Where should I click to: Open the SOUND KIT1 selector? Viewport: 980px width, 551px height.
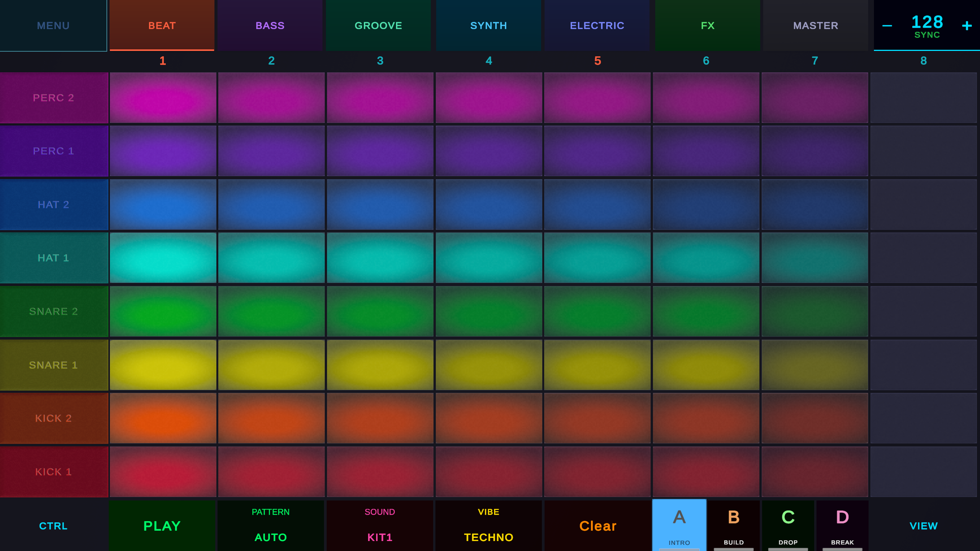[x=380, y=526]
